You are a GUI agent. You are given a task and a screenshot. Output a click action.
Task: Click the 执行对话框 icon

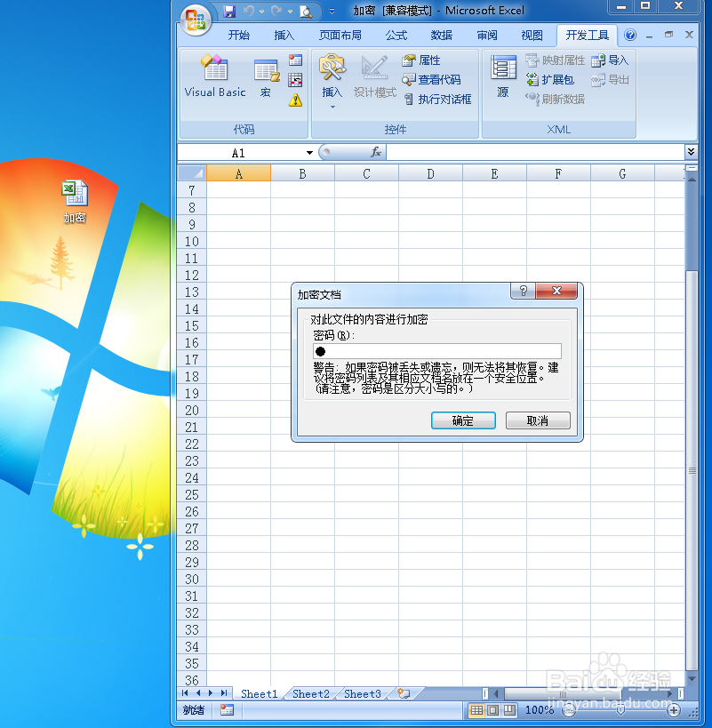pos(436,98)
